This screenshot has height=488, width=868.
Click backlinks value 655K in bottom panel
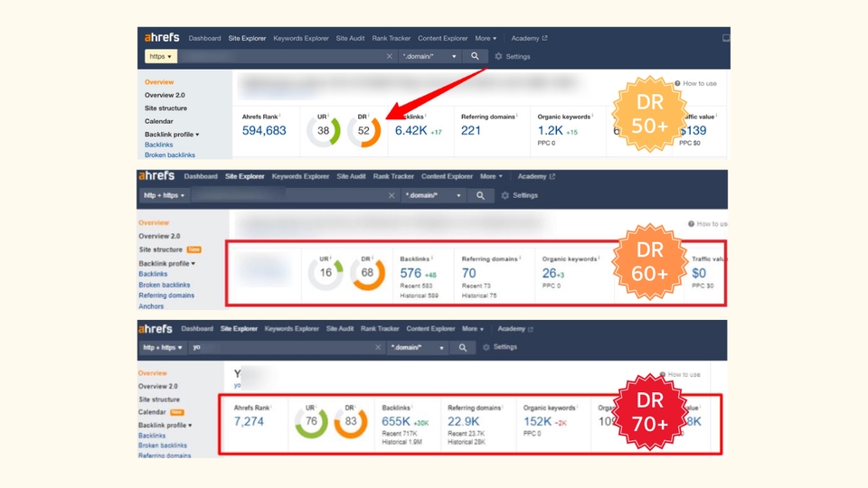(x=396, y=422)
